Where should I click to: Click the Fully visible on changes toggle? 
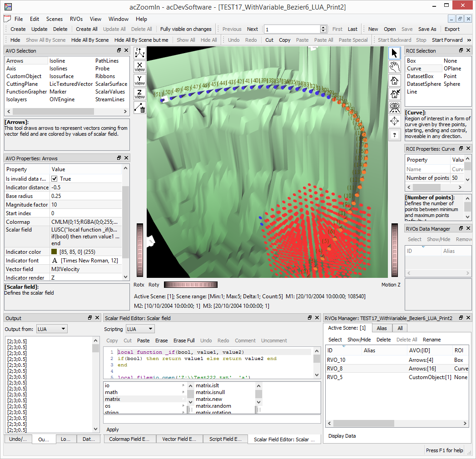tap(186, 29)
